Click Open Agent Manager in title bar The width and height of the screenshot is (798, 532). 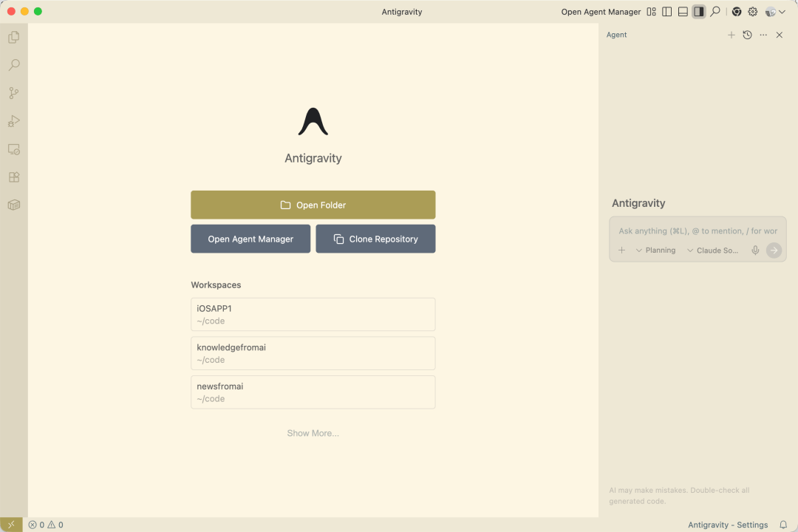601,12
